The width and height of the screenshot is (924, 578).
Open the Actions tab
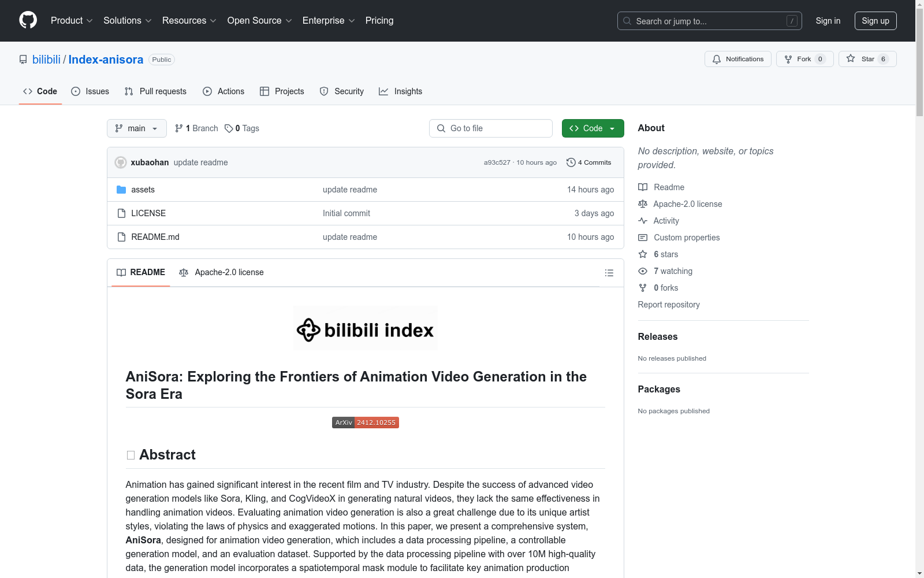[223, 91]
